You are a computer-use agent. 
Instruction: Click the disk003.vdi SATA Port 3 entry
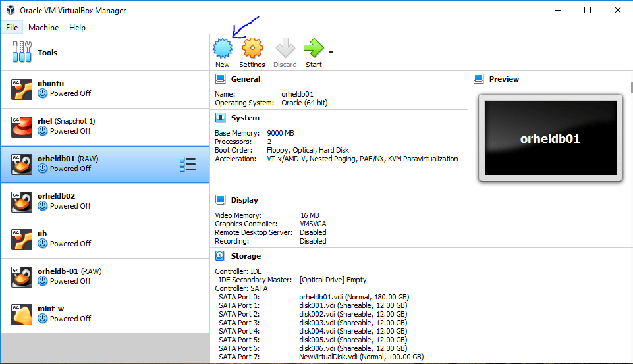(353, 323)
